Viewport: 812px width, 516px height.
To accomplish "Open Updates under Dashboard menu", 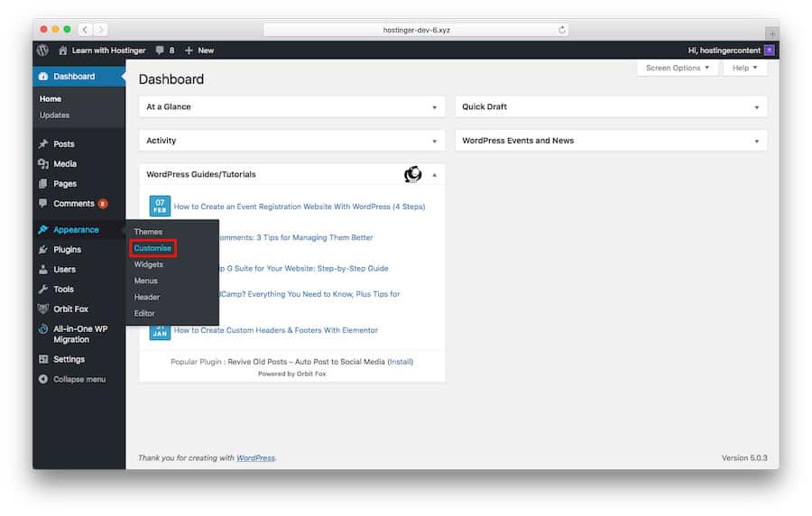I will coord(54,115).
